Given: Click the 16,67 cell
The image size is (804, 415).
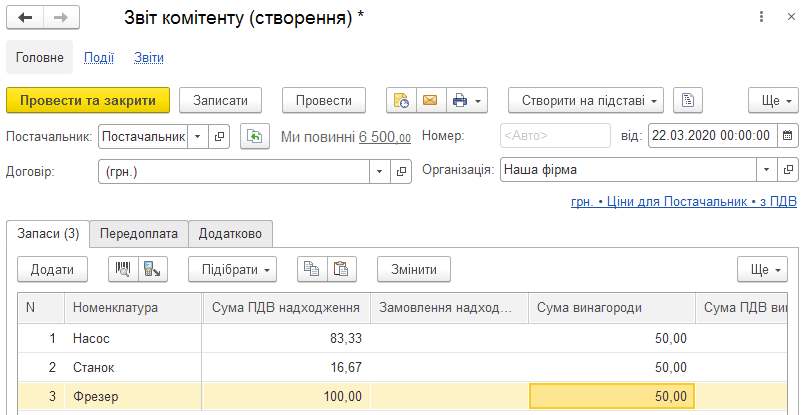Looking at the screenshot, I should pos(286,367).
